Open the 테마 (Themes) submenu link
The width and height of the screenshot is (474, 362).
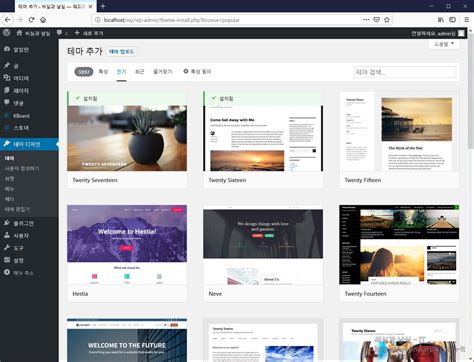[9, 158]
